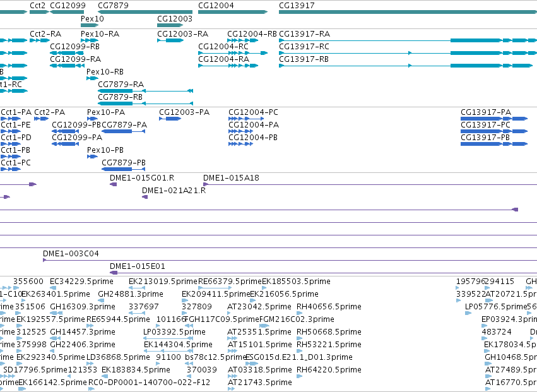Click EST LP03392.5prime label
Image resolution: width=537 pixels, height=392 pixels.
pyautogui.click(x=174, y=333)
